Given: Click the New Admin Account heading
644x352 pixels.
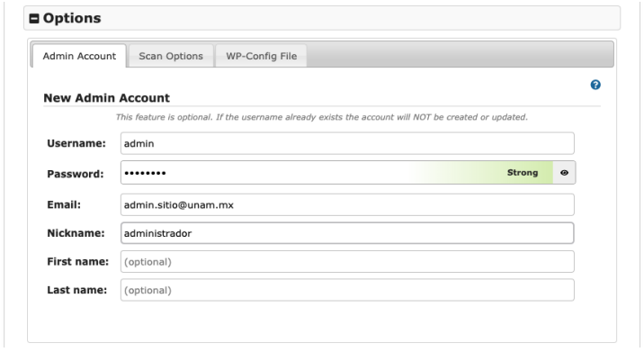Looking at the screenshot, I should [x=106, y=98].
